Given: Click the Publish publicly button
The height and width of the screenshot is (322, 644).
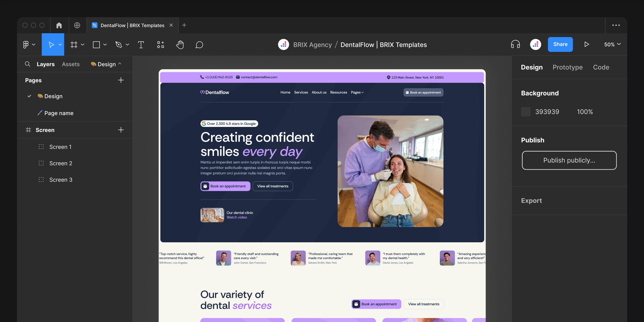Looking at the screenshot, I should 569,160.
